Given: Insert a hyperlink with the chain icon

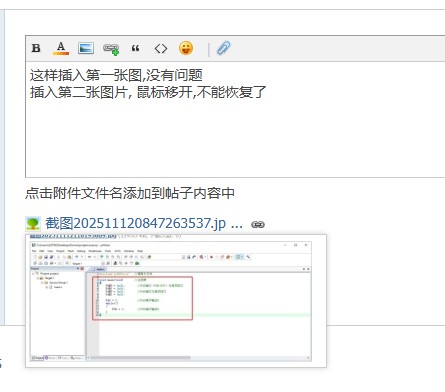Looking at the screenshot, I should tap(111, 49).
